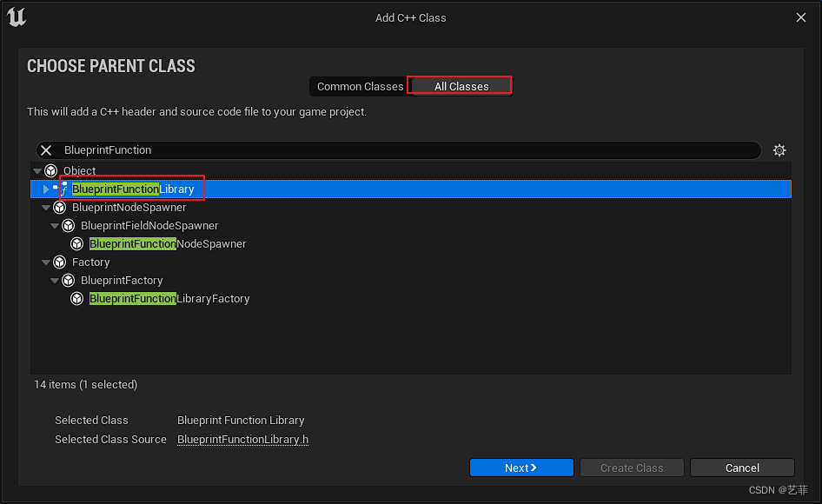Select the BlueprintFunctionLibraryFactory row
This screenshot has height=504, width=822.
point(410,299)
